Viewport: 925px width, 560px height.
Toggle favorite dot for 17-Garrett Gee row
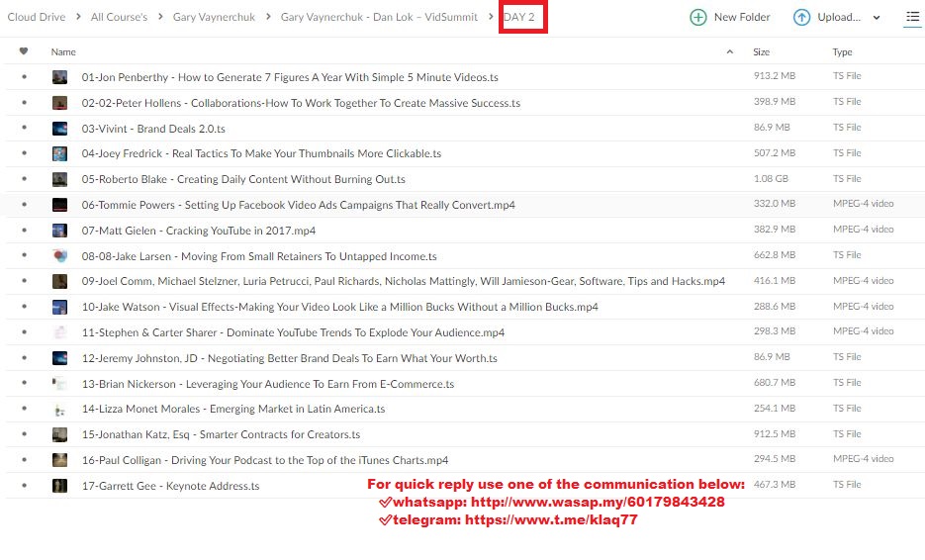click(x=24, y=485)
